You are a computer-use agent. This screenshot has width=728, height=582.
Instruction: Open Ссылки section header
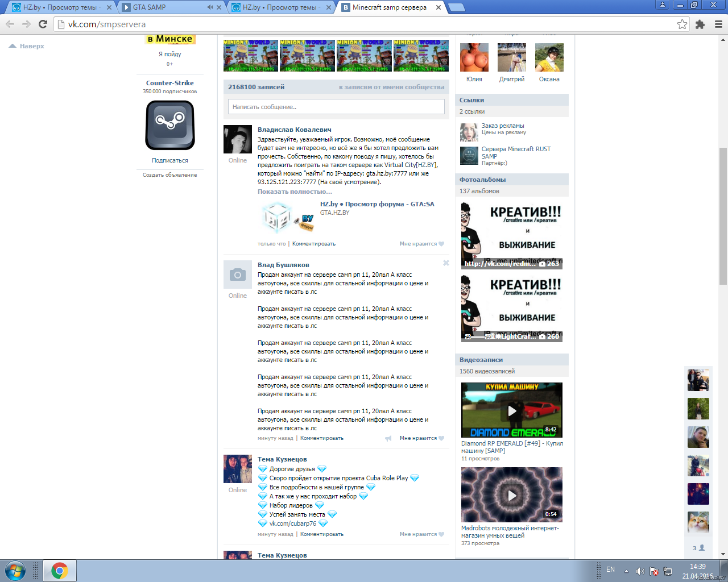pyautogui.click(x=512, y=100)
